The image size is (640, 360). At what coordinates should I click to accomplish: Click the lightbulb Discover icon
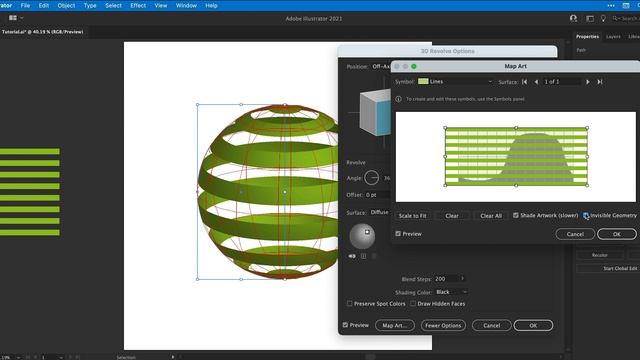[603, 18]
